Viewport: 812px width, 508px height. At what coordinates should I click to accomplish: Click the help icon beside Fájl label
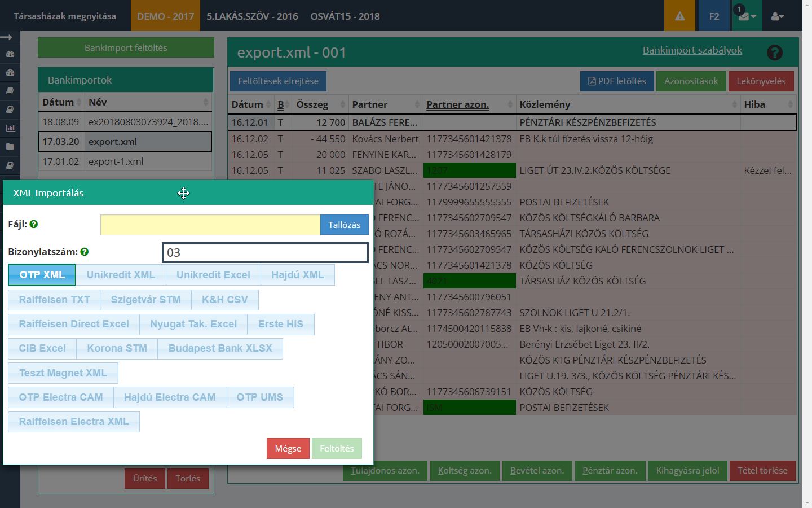point(34,224)
